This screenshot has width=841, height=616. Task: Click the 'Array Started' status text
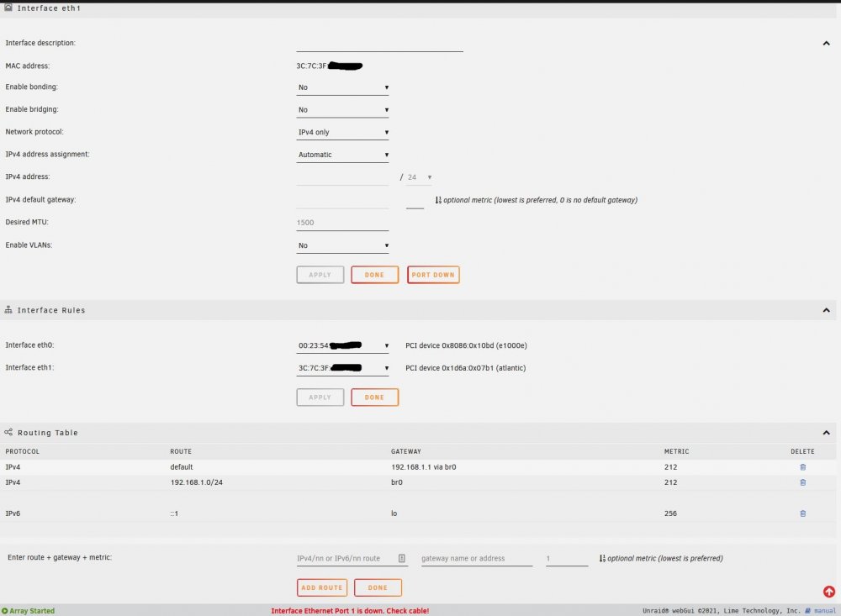(x=32, y=611)
